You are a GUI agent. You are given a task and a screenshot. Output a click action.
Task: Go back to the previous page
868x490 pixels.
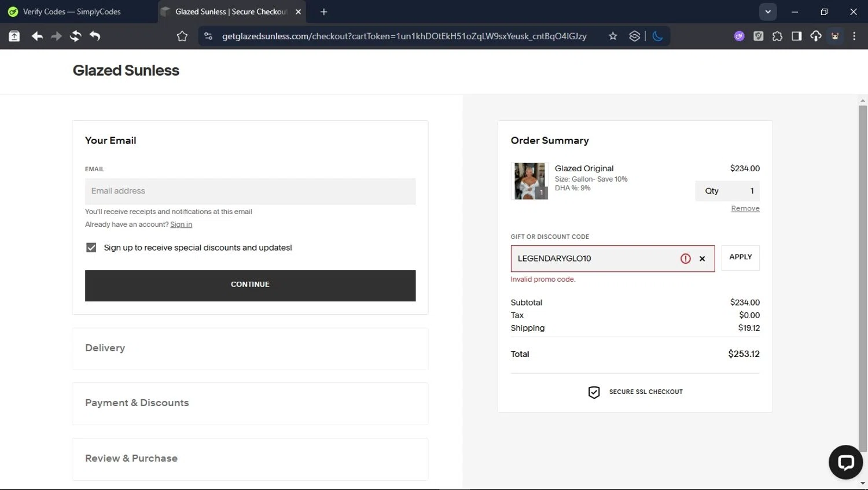point(37,36)
